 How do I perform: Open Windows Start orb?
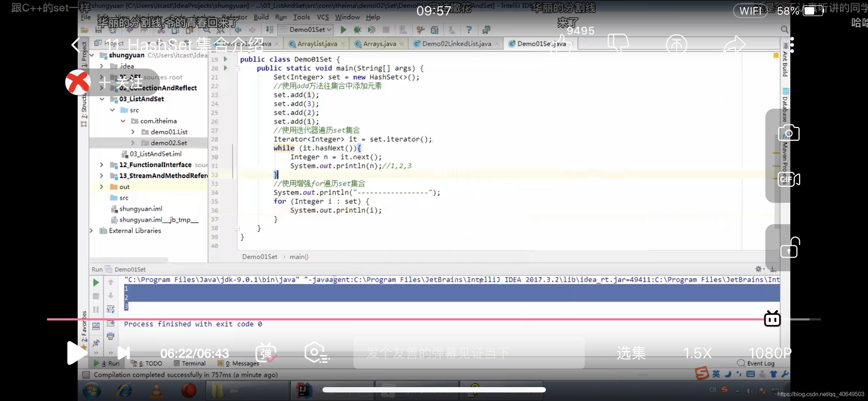pos(92,391)
